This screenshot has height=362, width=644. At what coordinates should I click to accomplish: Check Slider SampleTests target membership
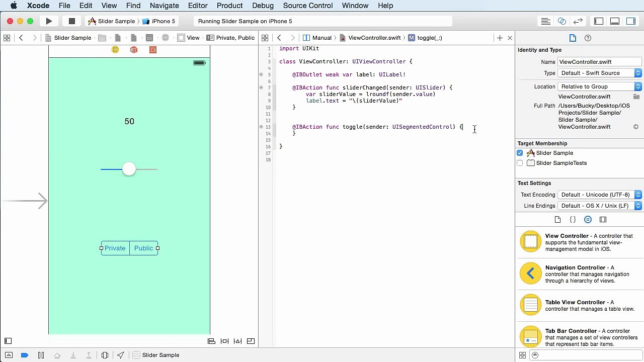pyautogui.click(x=520, y=163)
